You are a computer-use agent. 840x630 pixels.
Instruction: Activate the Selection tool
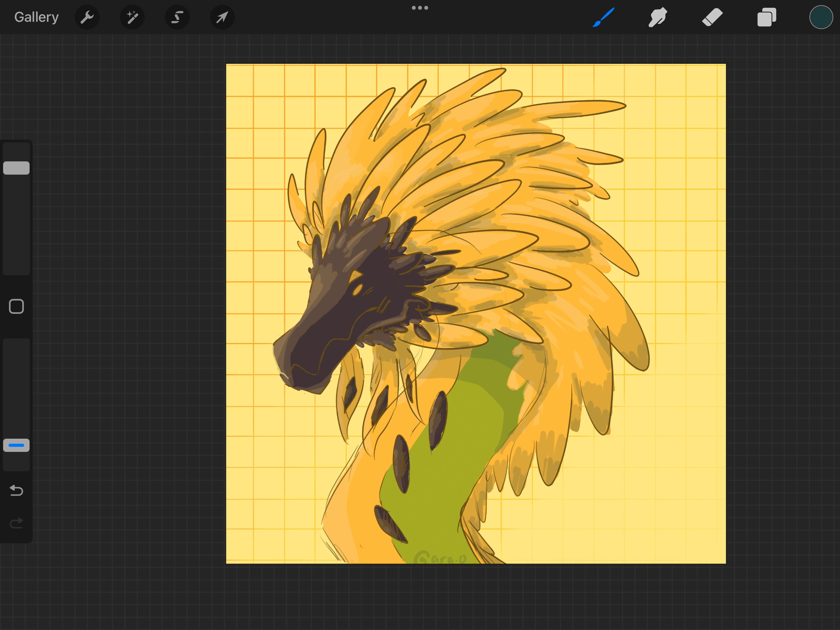click(177, 17)
